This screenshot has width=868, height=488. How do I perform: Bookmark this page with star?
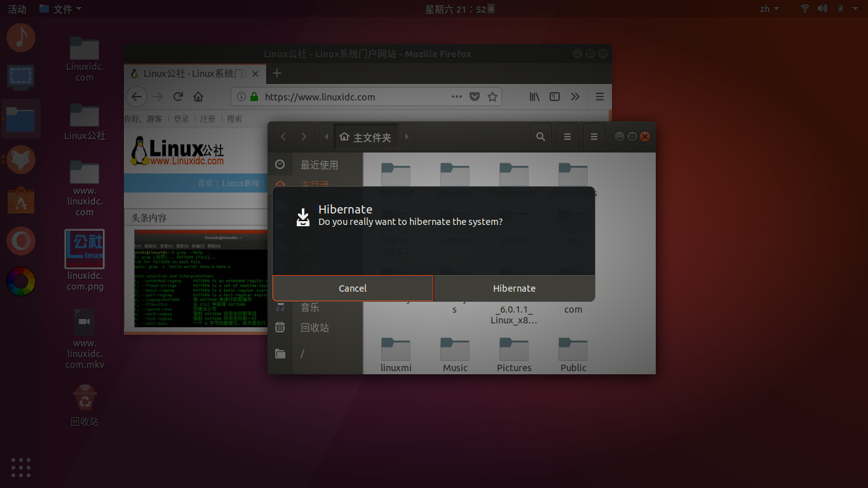point(492,97)
